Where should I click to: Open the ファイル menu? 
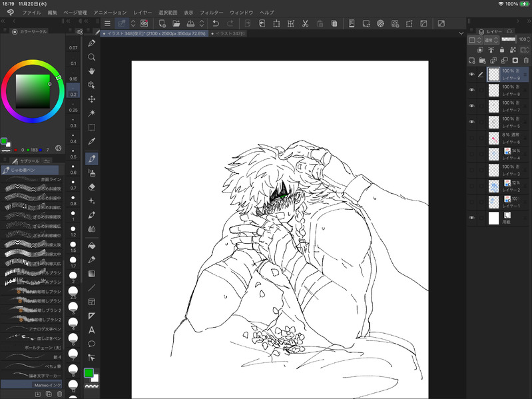[x=31, y=13]
